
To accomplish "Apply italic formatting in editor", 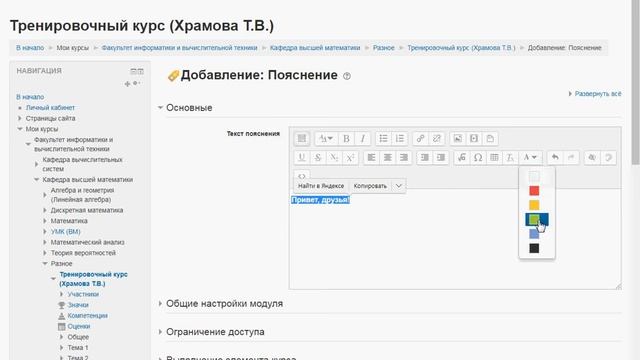I will 362,139.
